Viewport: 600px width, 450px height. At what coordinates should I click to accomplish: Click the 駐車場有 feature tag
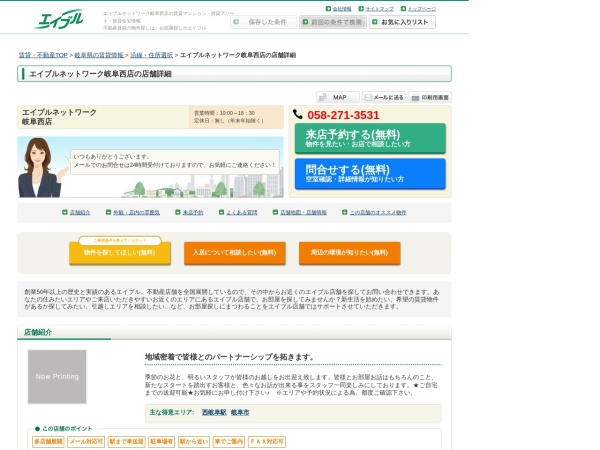pos(161,442)
